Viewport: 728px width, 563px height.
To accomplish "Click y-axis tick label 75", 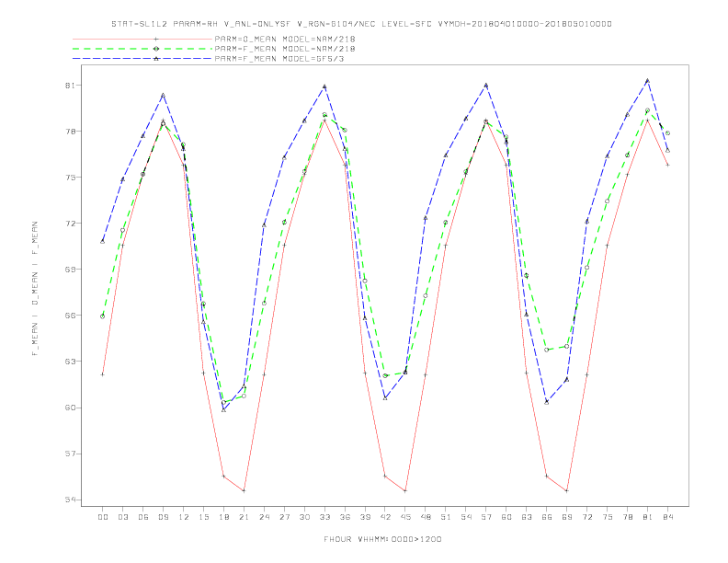I will click(70, 178).
